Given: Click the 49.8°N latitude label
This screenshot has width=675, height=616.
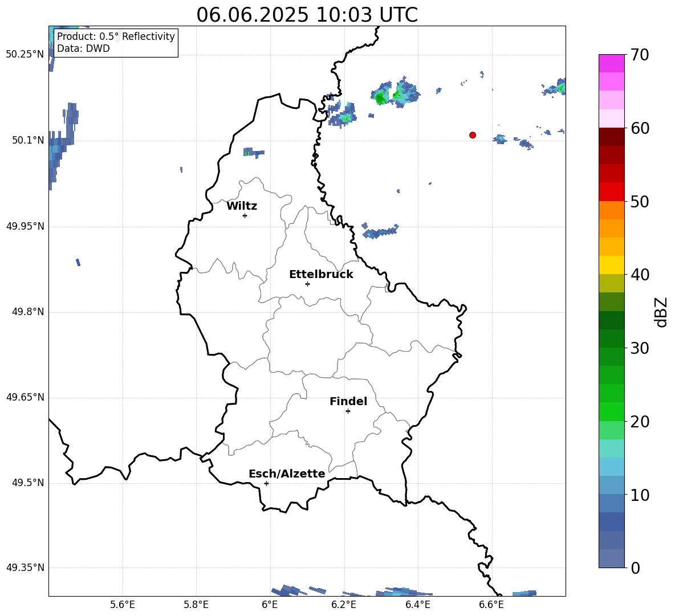Looking at the screenshot, I should [x=28, y=312].
